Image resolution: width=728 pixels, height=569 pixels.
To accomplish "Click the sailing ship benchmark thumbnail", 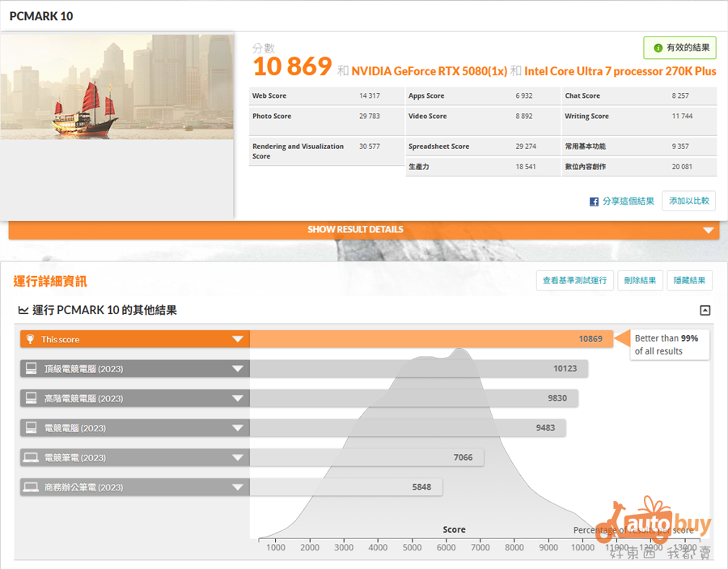I will click(116, 86).
